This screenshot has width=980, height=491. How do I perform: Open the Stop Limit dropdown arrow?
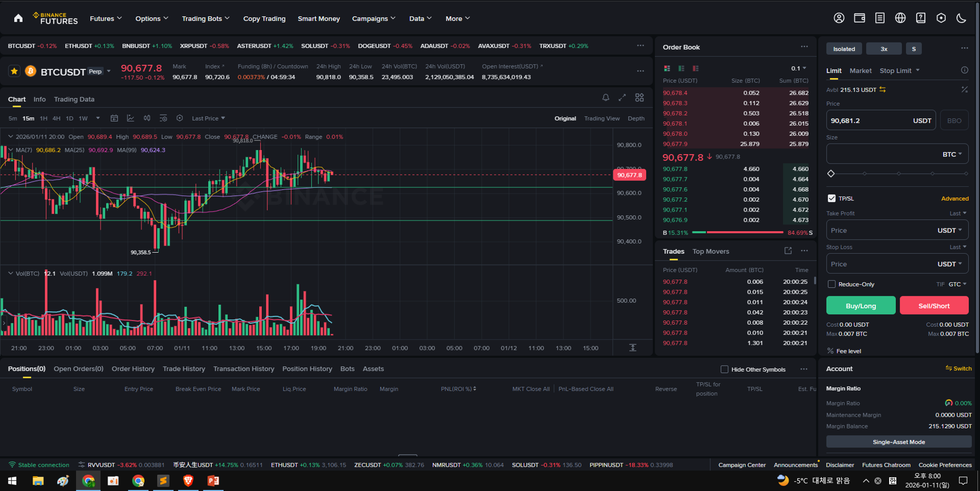(917, 70)
